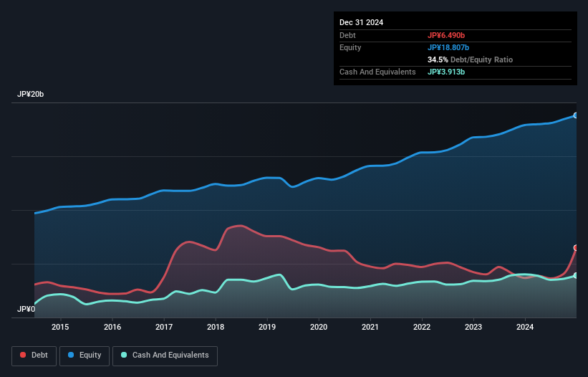588x377 pixels.
Task: Toggle the Equity series legend button
Action: [85, 355]
